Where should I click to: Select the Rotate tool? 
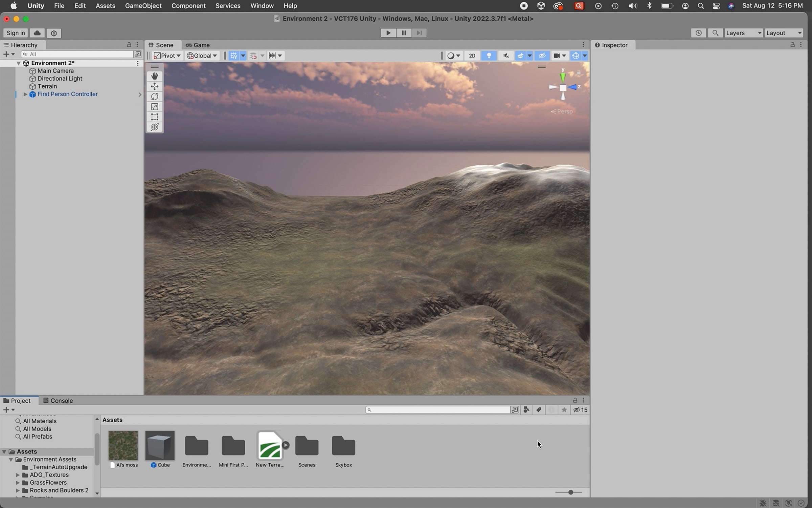pos(155,97)
